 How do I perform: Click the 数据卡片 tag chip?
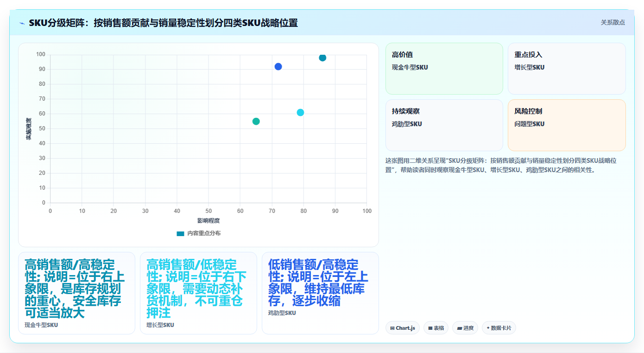tap(499, 328)
